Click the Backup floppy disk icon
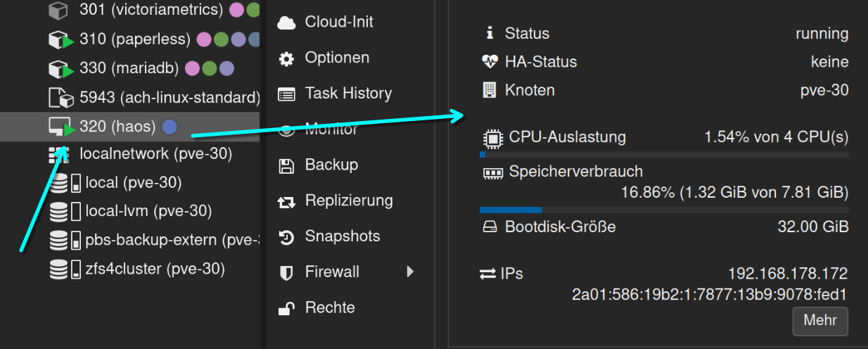 286,165
